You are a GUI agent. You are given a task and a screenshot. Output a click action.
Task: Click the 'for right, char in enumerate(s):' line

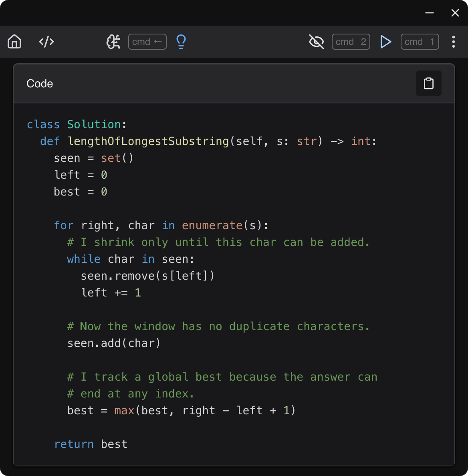point(161,226)
